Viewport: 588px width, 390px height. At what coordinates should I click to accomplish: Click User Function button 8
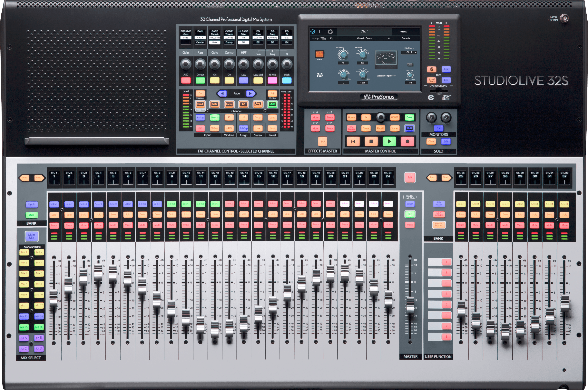point(446,336)
